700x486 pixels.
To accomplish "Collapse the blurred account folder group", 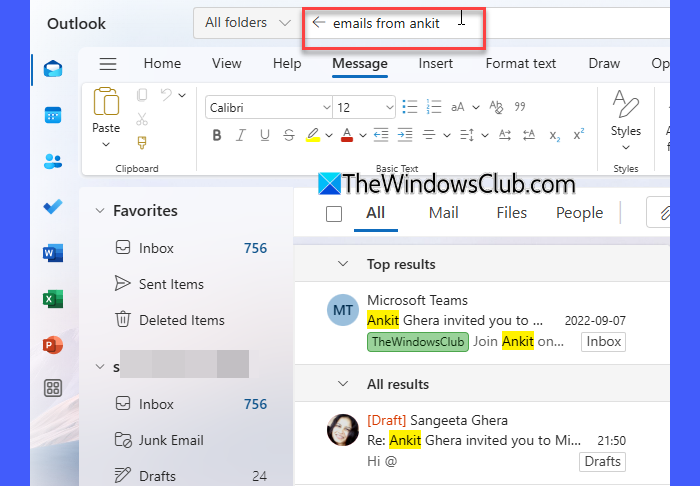I will pyautogui.click(x=100, y=367).
